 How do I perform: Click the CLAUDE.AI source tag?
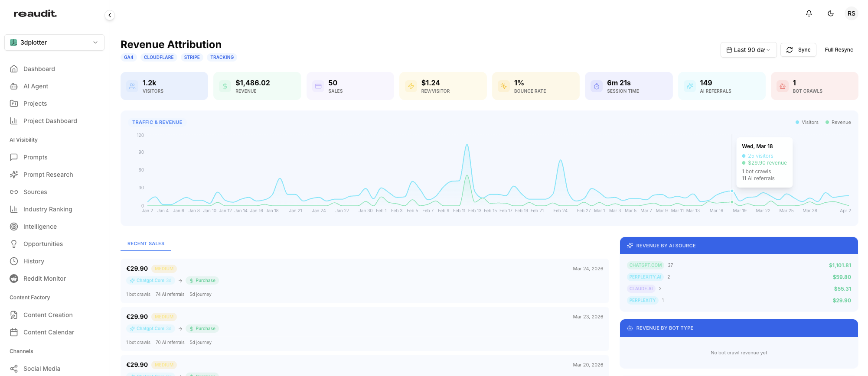(641, 288)
